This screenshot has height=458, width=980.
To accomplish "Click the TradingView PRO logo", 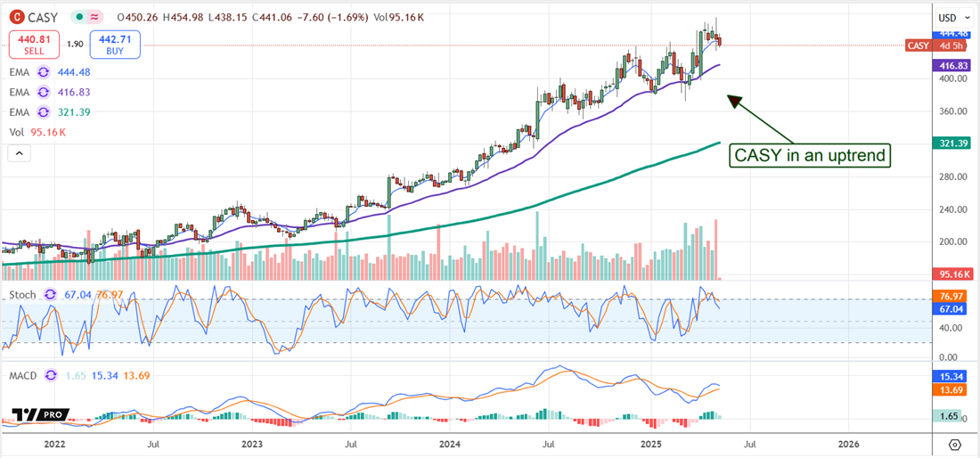I will pyautogui.click(x=41, y=416).
